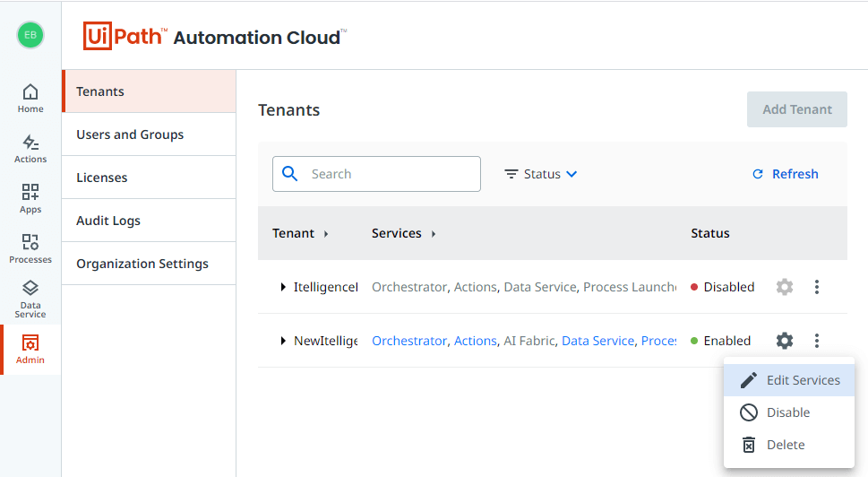The height and width of the screenshot is (477, 868).
Task: Expand the NewItellige tenant row
Action: [x=283, y=341]
